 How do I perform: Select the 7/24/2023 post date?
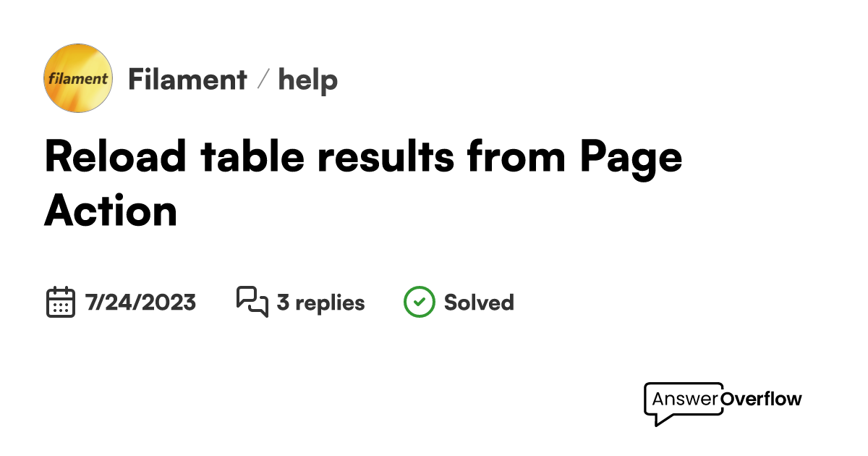click(140, 302)
